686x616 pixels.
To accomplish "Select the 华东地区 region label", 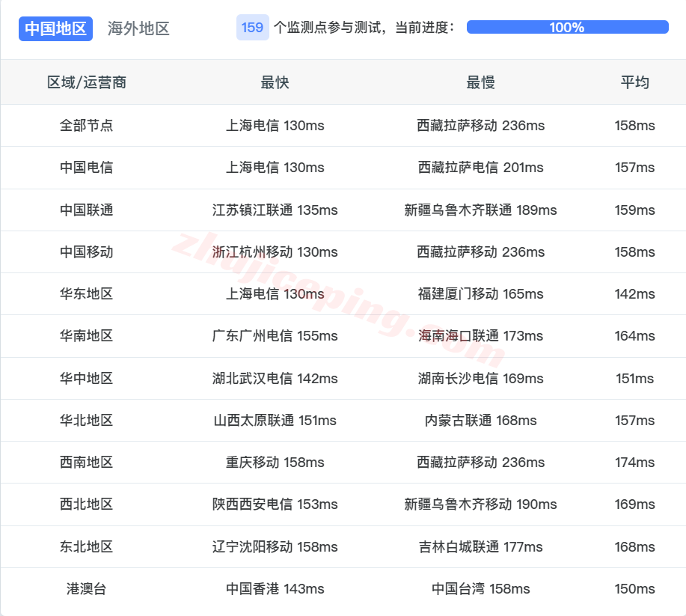I will click(85, 294).
